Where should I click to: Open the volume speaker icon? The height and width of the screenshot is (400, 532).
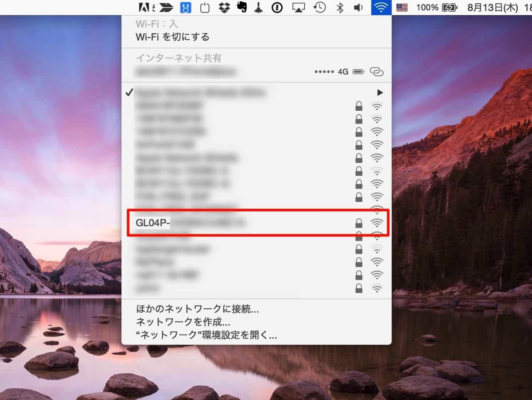point(358,7)
